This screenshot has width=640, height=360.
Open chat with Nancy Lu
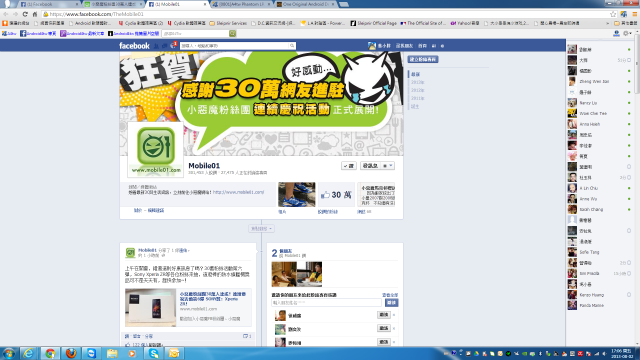click(x=599, y=103)
